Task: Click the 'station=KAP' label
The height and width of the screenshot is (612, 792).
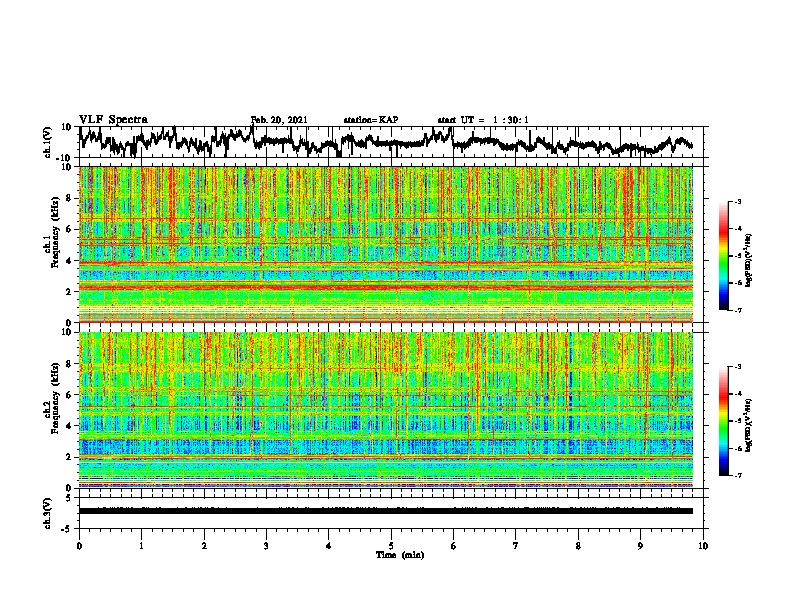Action: [x=371, y=120]
